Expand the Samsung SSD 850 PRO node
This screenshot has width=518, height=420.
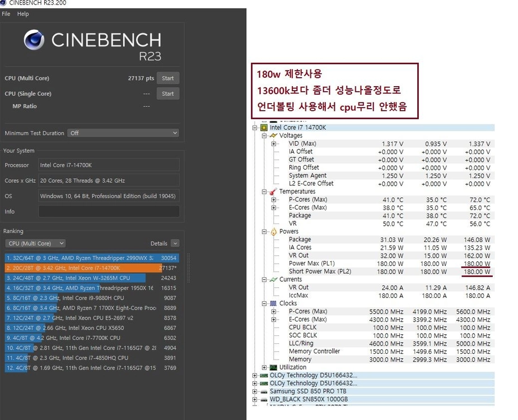coord(255,391)
